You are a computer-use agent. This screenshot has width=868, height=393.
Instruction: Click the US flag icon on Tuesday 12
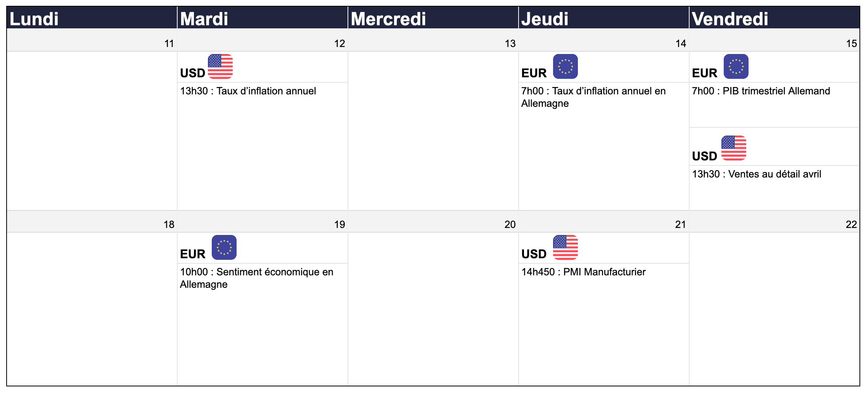[220, 66]
